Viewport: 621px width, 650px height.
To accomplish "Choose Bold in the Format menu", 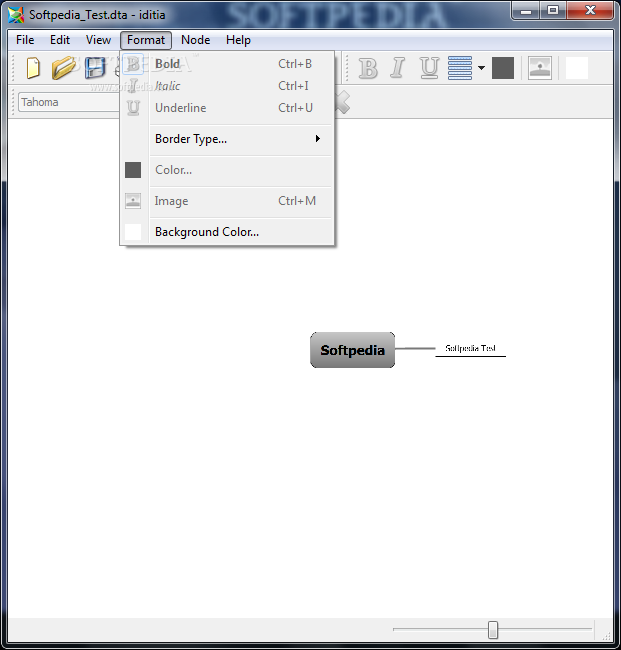I will click(x=227, y=64).
